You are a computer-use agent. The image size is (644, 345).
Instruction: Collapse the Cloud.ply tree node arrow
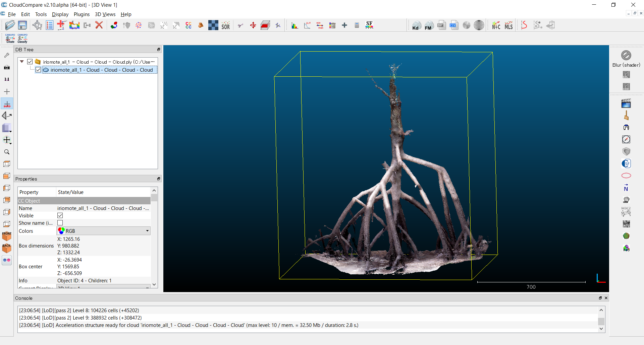point(22,62)
